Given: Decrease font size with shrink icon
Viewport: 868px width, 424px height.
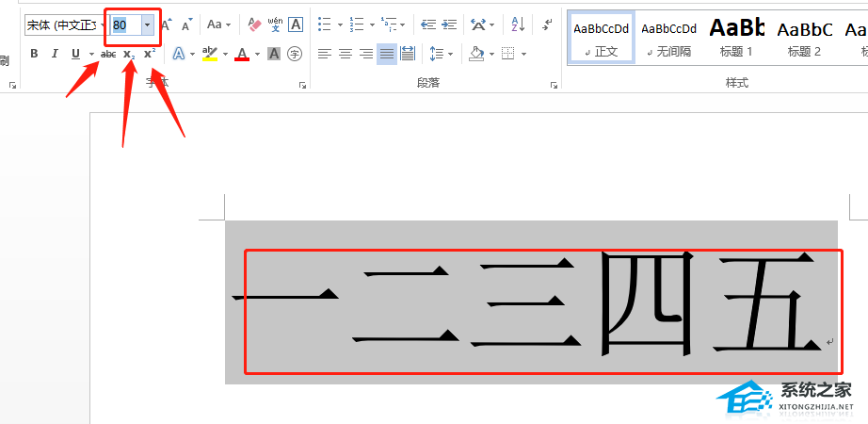Looking at the screenshot, I should click(x=187, y=24).
